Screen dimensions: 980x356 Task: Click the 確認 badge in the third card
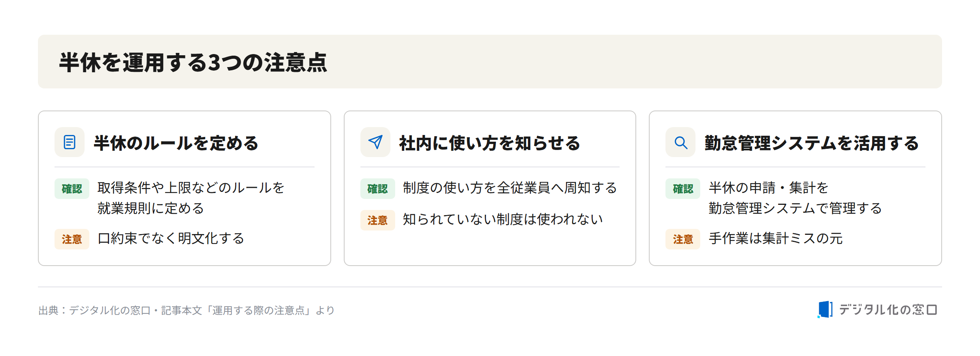tap(683, 189)
